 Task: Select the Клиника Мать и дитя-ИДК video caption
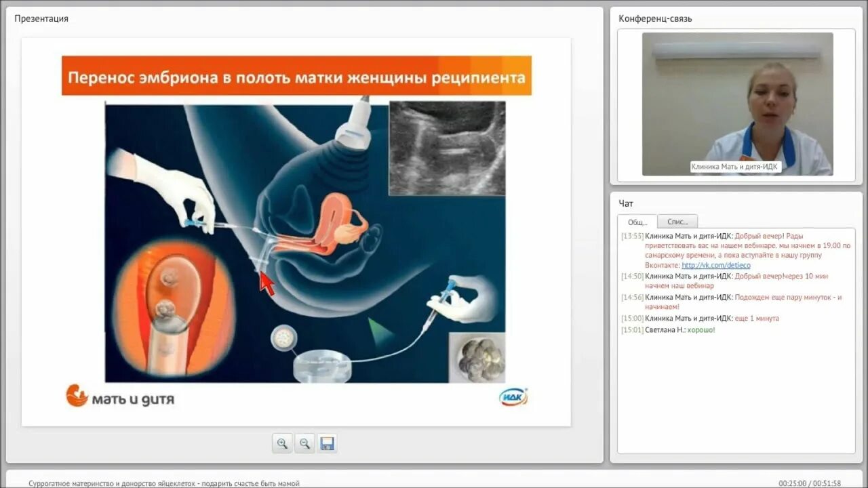[736, 167]
